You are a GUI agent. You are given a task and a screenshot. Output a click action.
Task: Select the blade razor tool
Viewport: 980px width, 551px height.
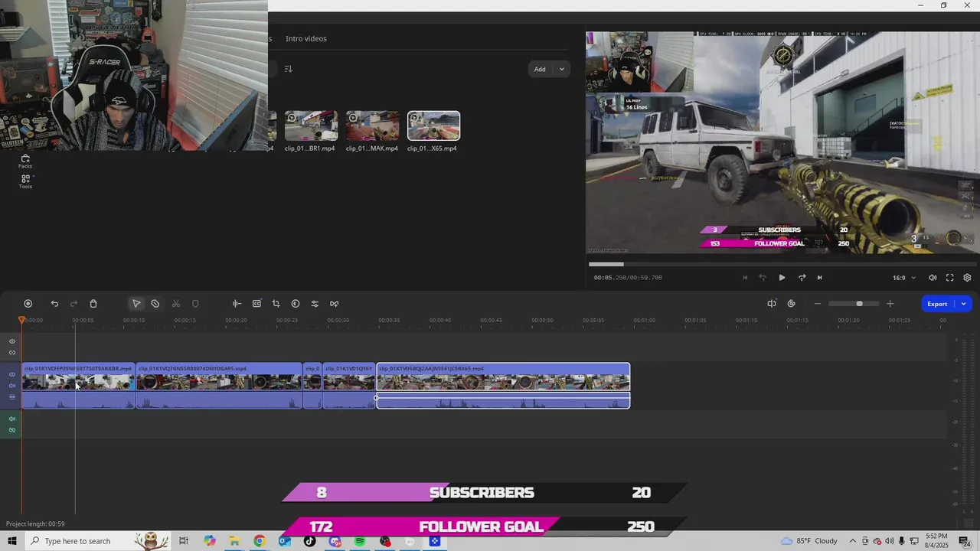(x=155, y=304)
